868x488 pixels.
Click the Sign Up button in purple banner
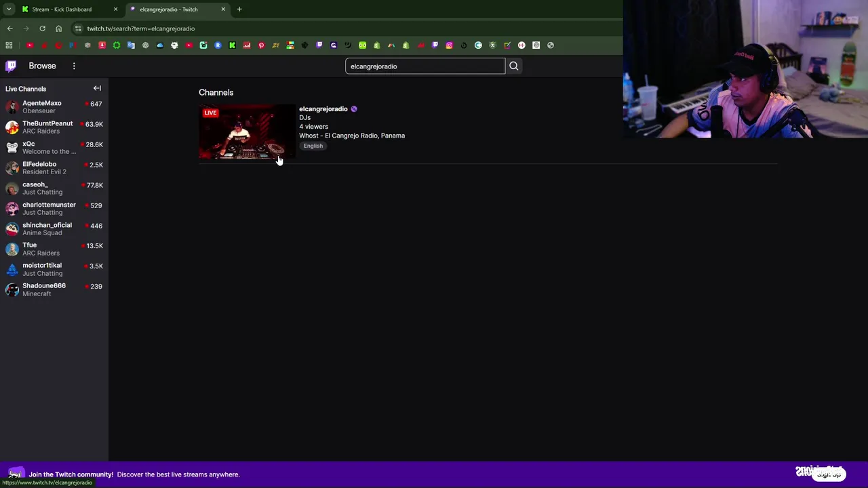(829, 474)
